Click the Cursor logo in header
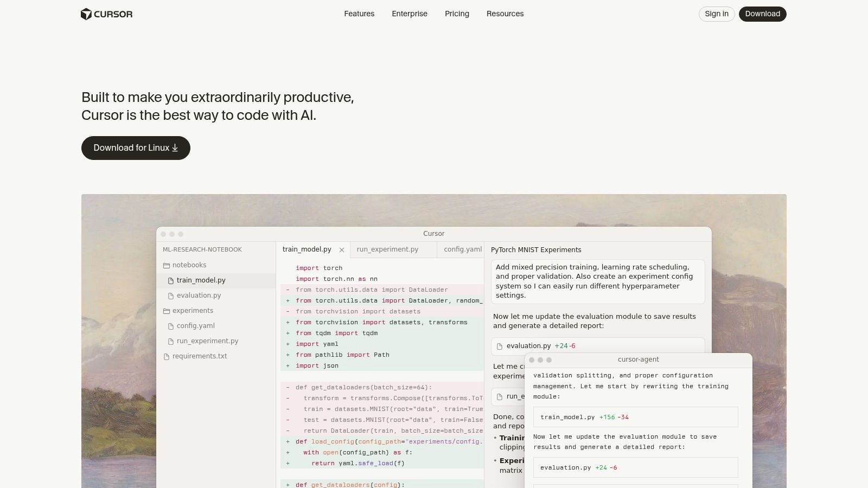 click(106, 14)
